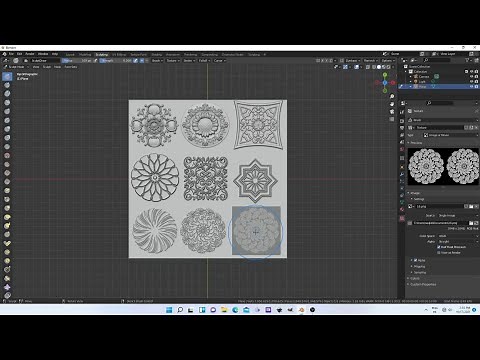Open the File menu
This screenshot has width=480, height=360.
(11, 54)
